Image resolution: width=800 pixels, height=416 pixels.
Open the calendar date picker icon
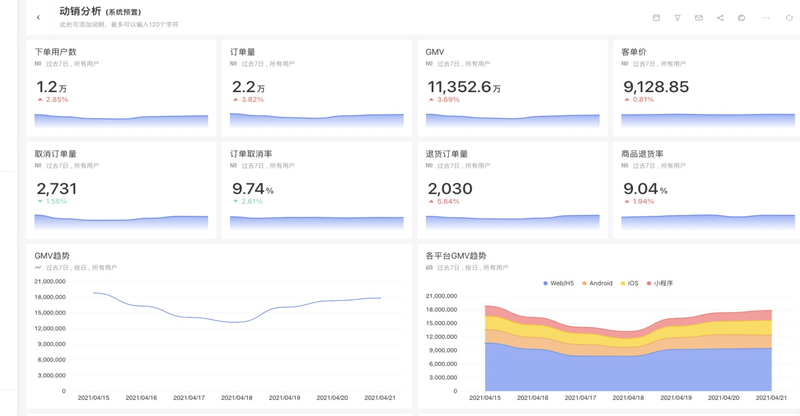(x=656, y=18)
